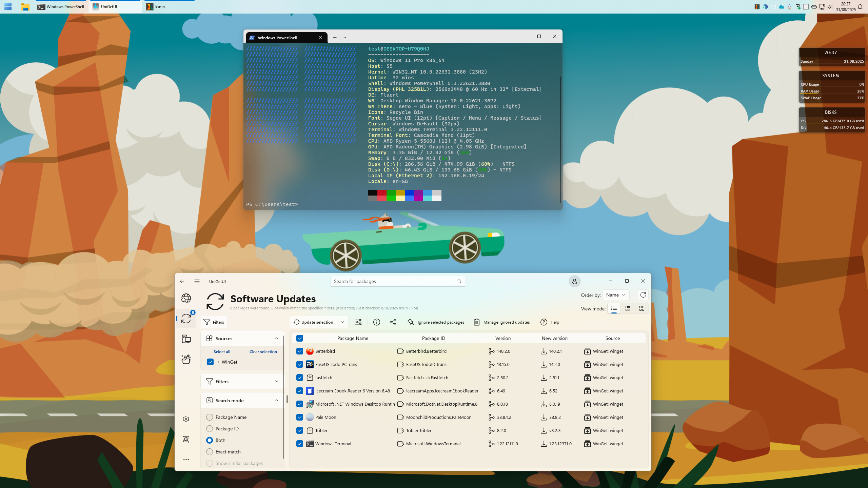Viewport: 868px width, 488px height.
Task: Expand the Filters section panel
Action: tap(277, 382)
